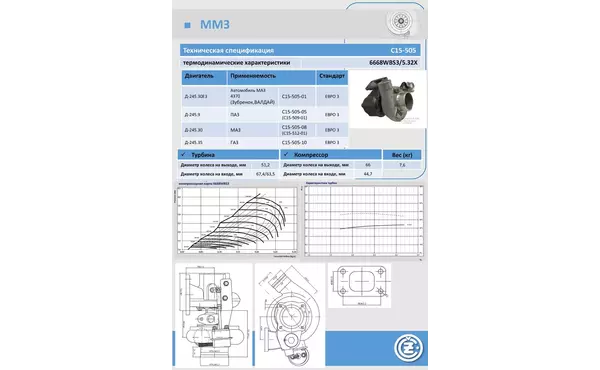Click the blue square bullet beside ММЗ
The height and width of the screenshot is (370, 600).
pyautogui.click(x=187, y=25)
